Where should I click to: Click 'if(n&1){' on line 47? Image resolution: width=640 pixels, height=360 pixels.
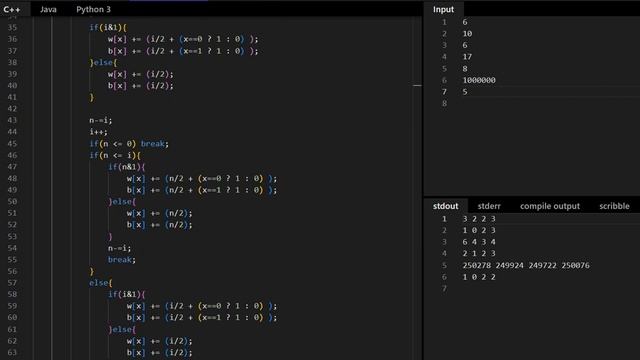pyautogui.click(x=127, y=167)
